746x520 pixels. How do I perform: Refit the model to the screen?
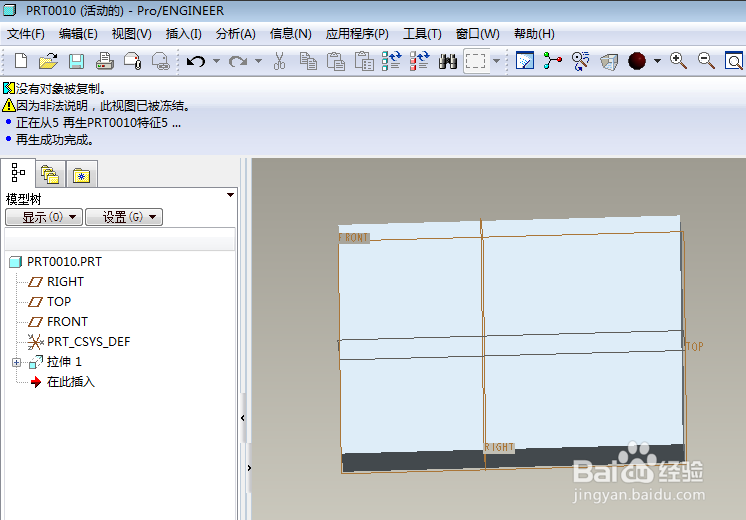[734, 61]
